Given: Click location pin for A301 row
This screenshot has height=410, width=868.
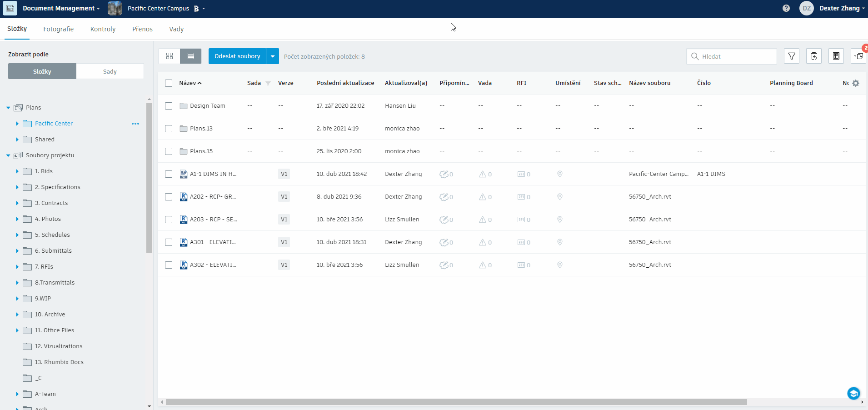Looking at the screenshot, I should (x=560, y=242).
